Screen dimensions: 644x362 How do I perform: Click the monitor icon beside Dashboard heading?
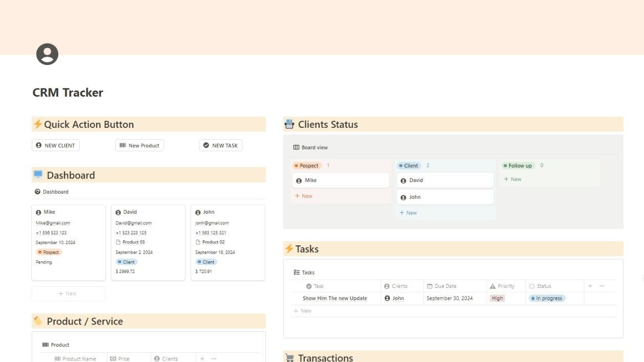point(38,175)
